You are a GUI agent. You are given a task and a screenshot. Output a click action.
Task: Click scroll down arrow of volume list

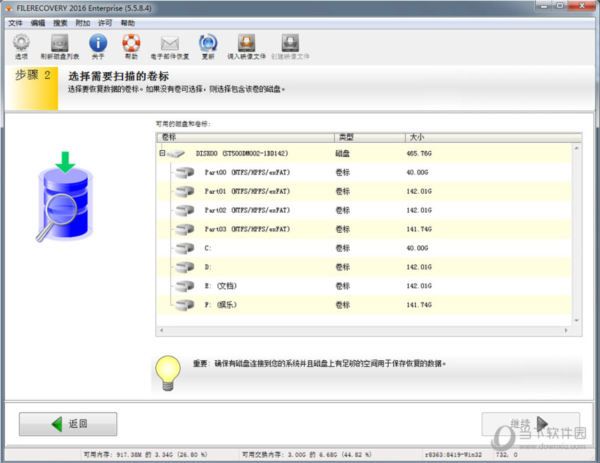(576, 321)
